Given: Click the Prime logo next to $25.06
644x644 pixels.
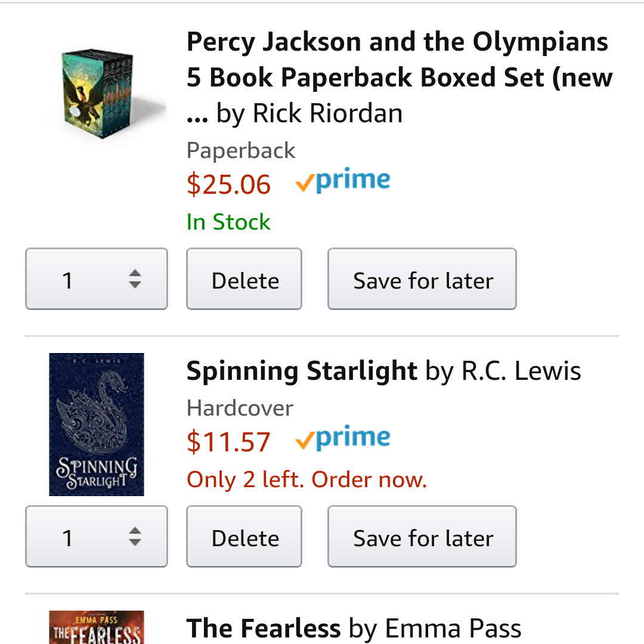Looking at the screenshot, I should [x=343, y=182].
